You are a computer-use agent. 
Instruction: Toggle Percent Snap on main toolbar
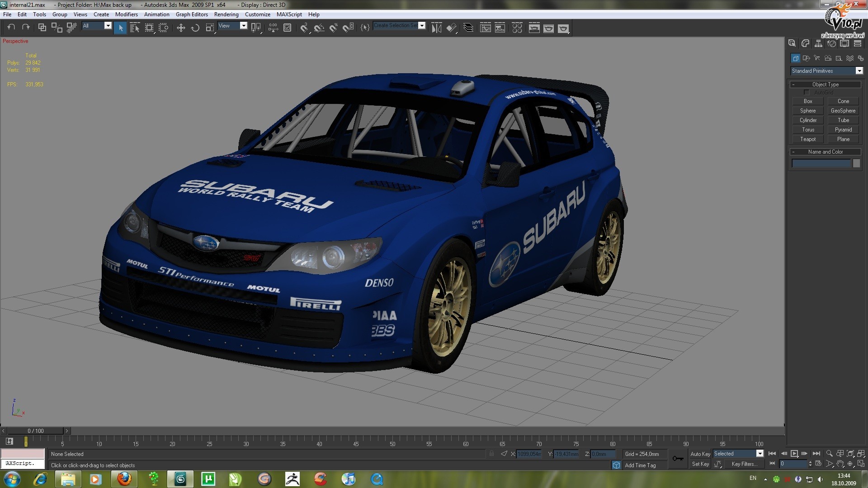334,28
